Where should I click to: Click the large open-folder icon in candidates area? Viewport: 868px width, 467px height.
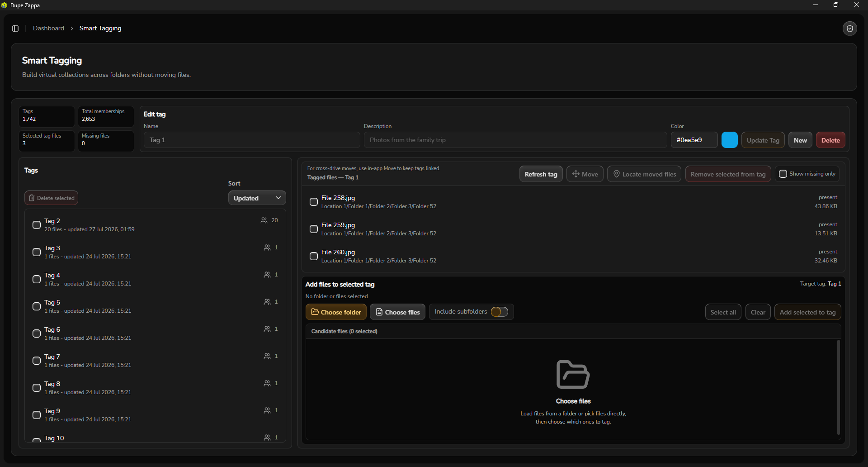pyautogui.click(x=573, y=374)
